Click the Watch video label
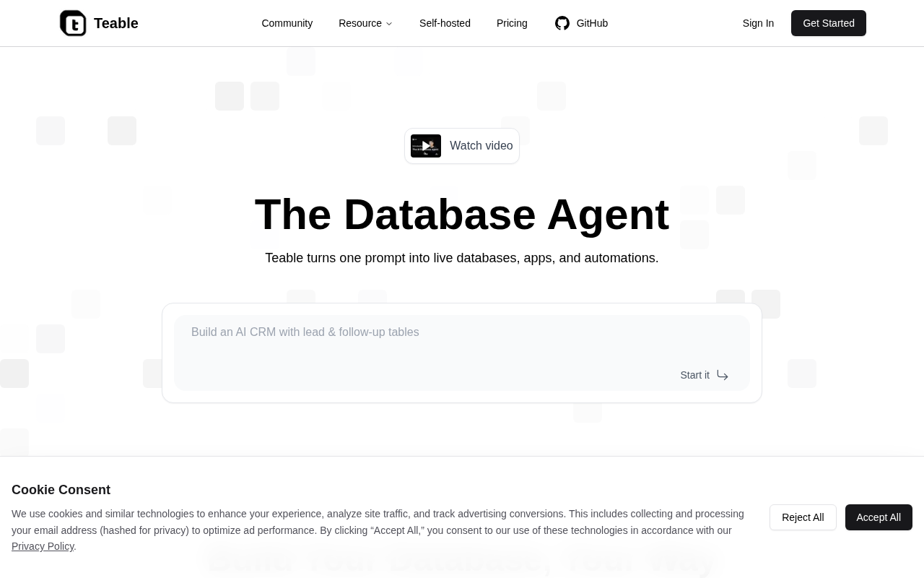Screen dimensions: 924x578 pos(481,146)
